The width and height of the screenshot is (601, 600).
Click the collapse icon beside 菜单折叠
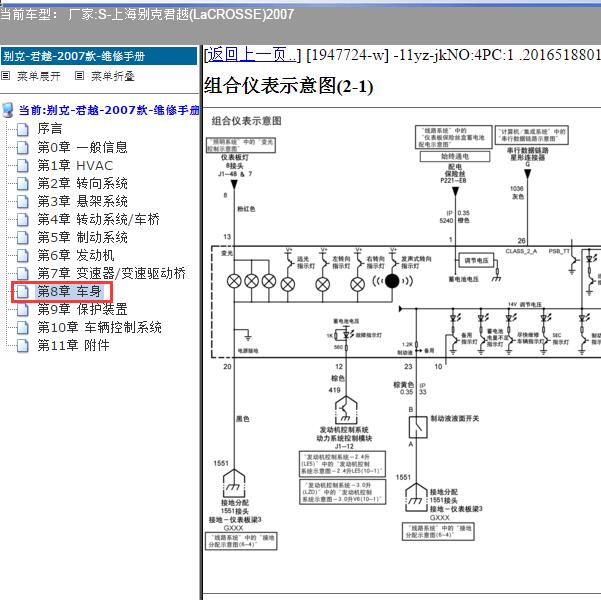[79, 76]
